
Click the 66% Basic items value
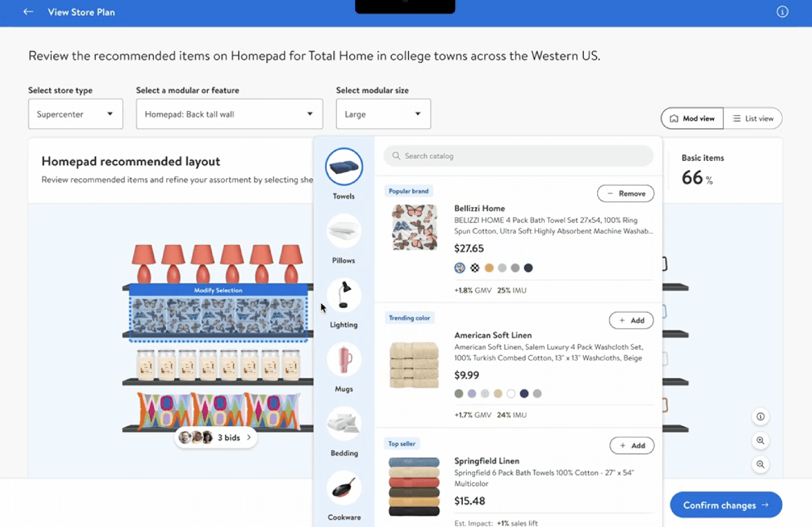697,178
